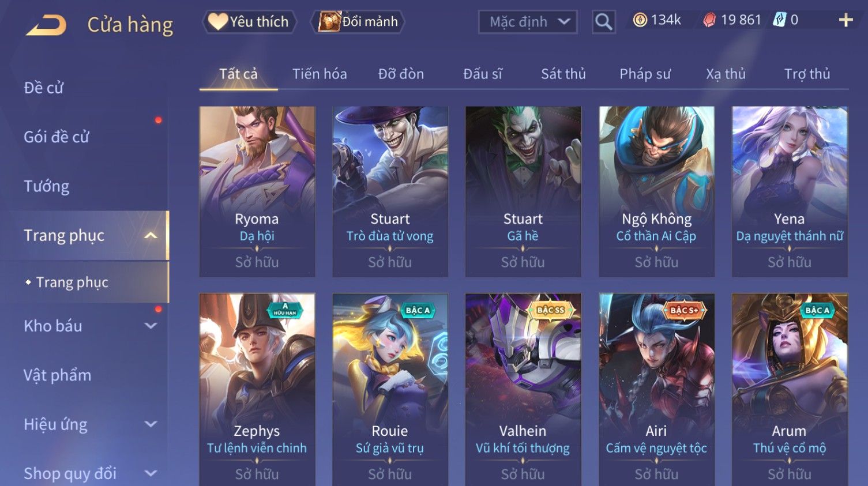Select the Pháp sư tab

pos(645,74)
